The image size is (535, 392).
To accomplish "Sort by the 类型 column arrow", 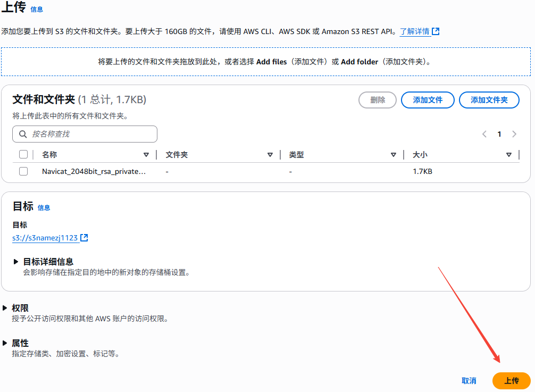I will coord(393,155).
